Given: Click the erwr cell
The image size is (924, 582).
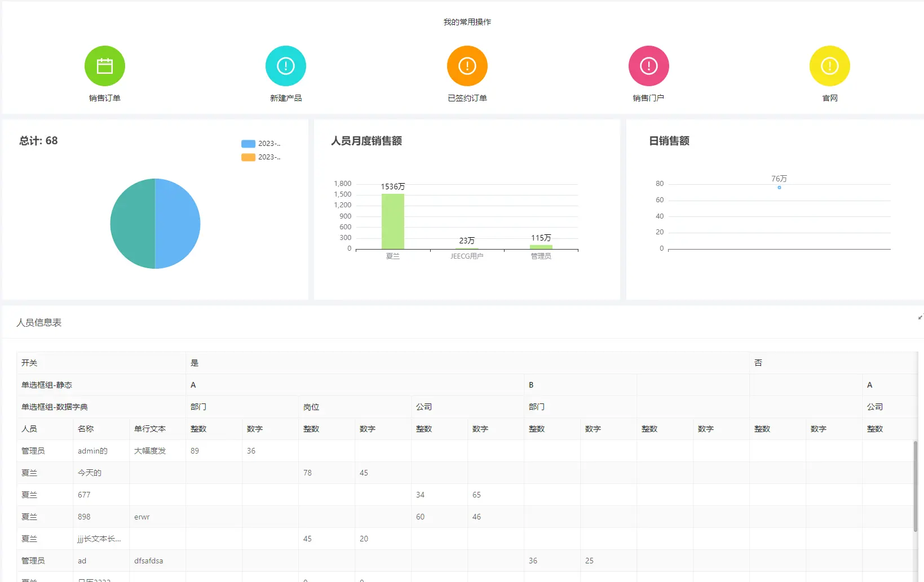Looking at the screenshot, I should coord(158,517).
